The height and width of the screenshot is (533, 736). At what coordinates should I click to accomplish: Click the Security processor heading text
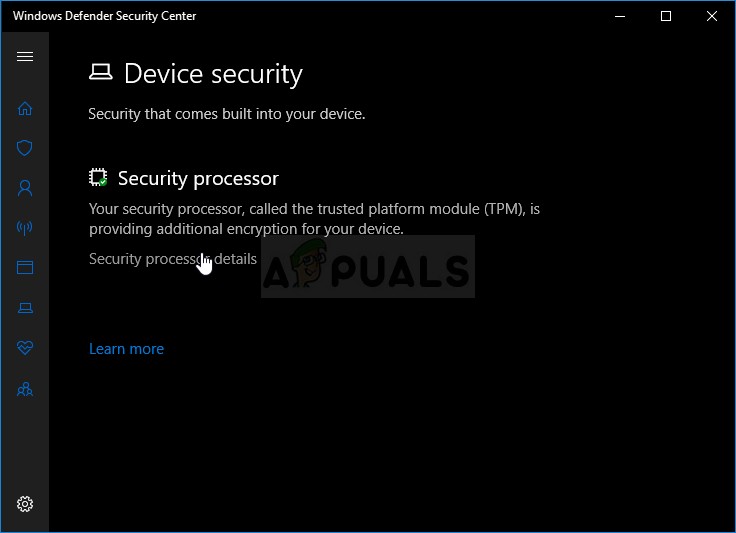pos(198,178)
